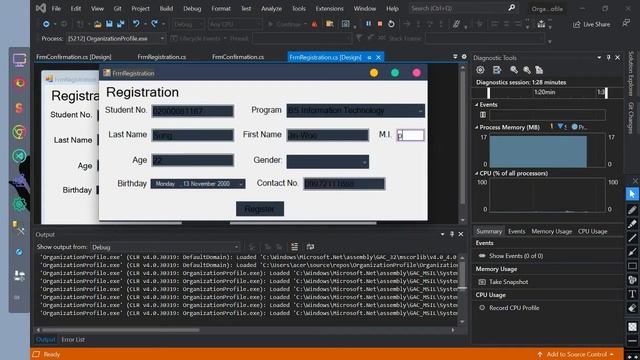Switch to FrmRegistration.cs code tab
This screenshot has height=360, width=640.
[x=162, y=57]
